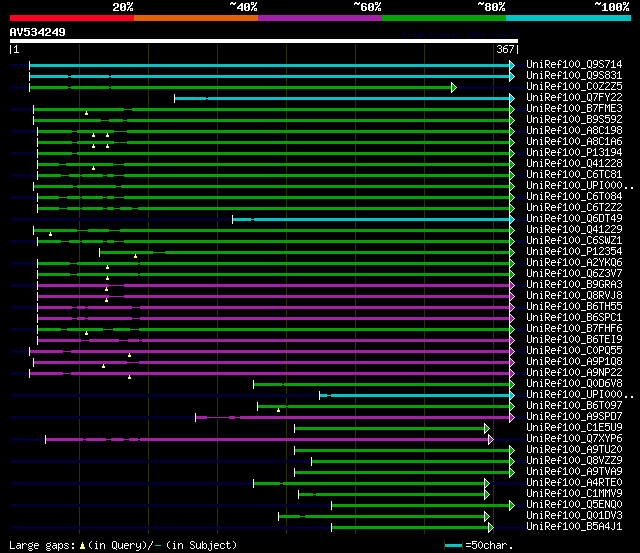Click the cyan alignment bar for Q6DT49
This screenshot has height=553, width=640.
click(371, 220)
